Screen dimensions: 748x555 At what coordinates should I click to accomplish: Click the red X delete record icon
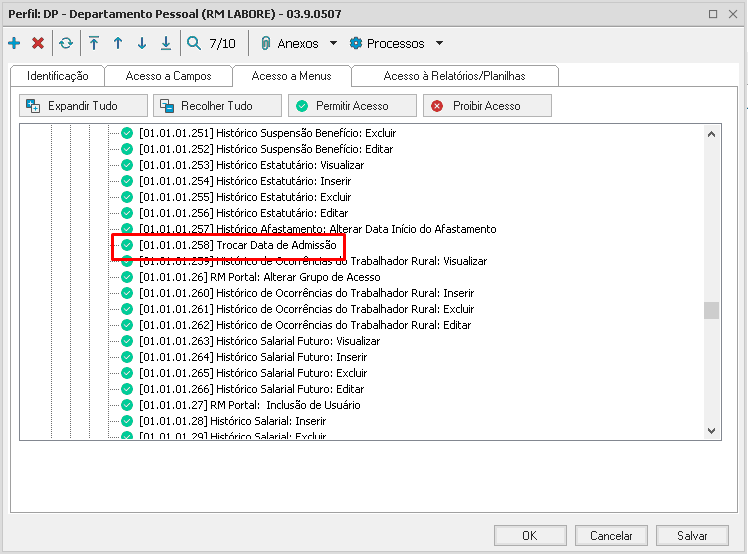(x=38, y=43)
